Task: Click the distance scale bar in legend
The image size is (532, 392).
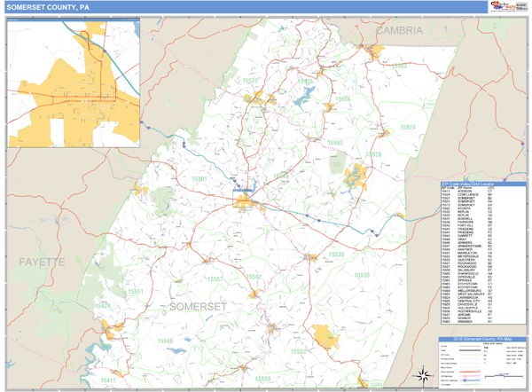Action: pos(505,376)
